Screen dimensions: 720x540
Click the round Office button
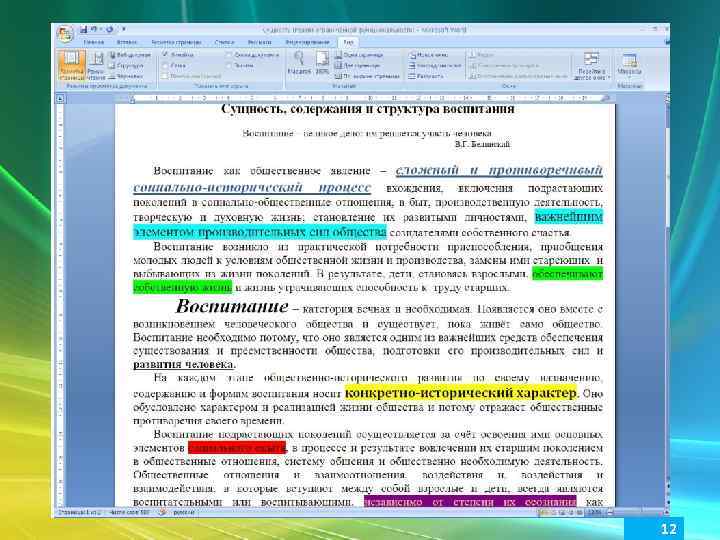click(65, 34)
